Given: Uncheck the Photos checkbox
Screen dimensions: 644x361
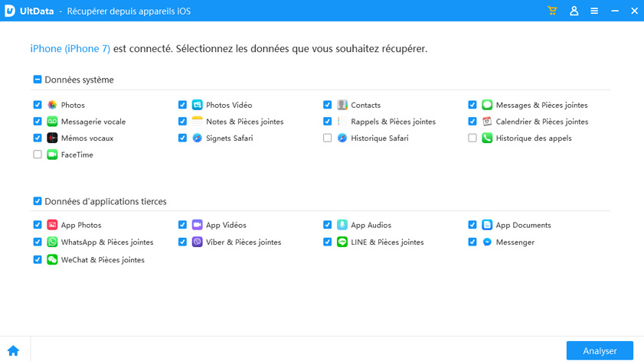Looking at the screenshot, I should pos(38,105).
